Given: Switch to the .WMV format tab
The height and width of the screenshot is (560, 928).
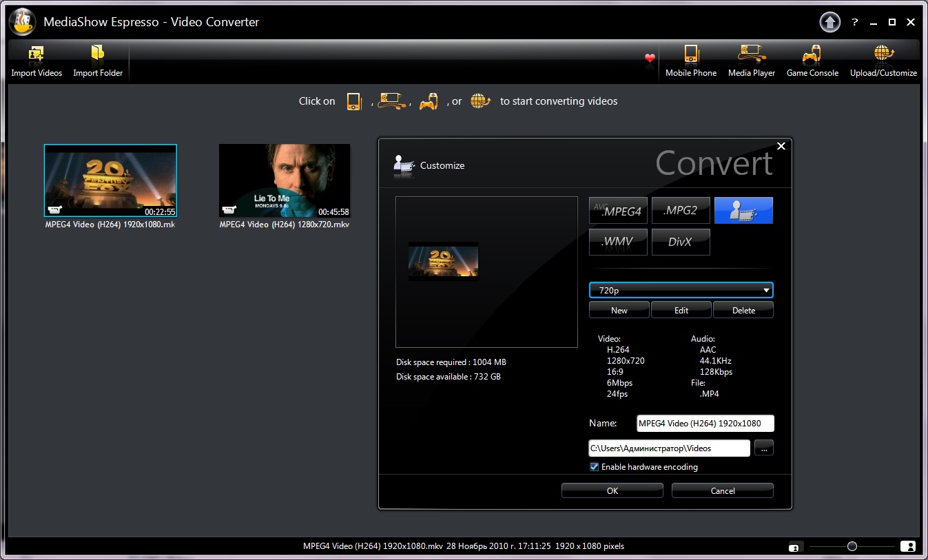Looking at the screenshot, I should tap(618, 242).
